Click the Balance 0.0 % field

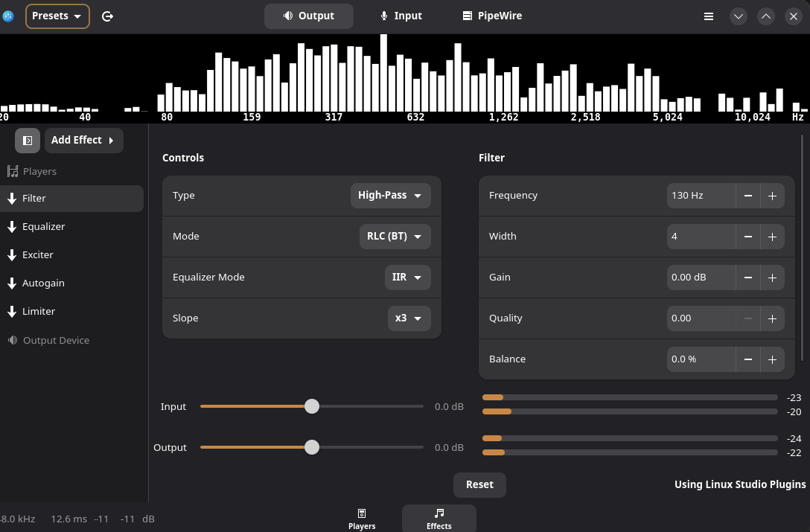pyautogui.click(x=701, y=359)
